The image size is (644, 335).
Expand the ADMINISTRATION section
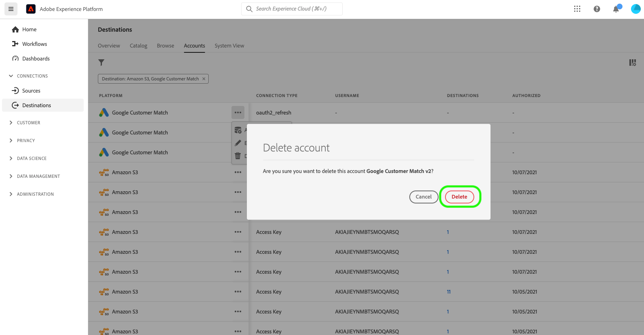pyautogui.click(x=11, y=194)
